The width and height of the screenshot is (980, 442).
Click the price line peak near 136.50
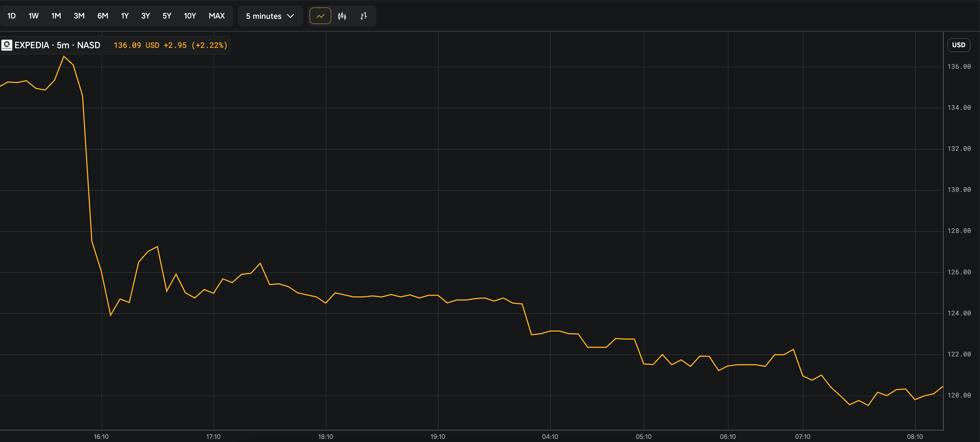(64, 56)
